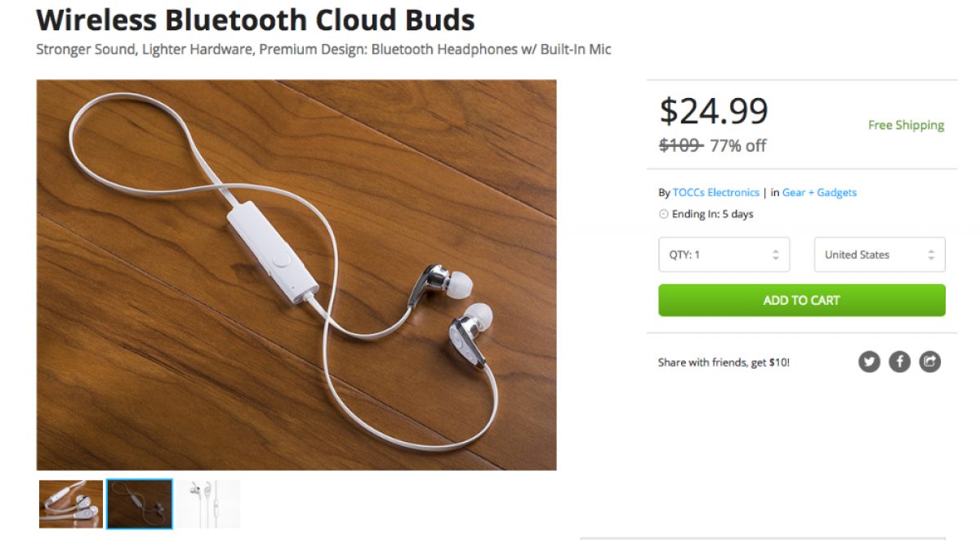
Task: Select the first earbuds close-up thumbnail
Action: click(x=71, y=504)
